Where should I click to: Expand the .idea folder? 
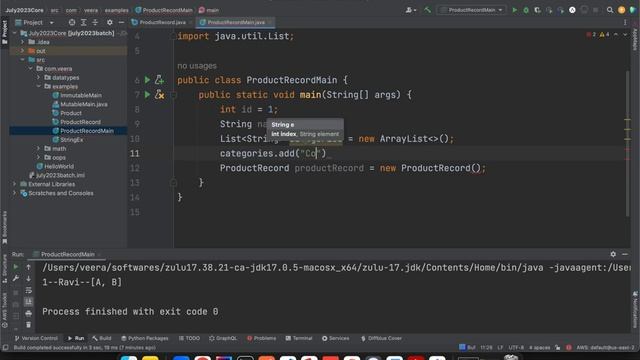pos(22,42)
